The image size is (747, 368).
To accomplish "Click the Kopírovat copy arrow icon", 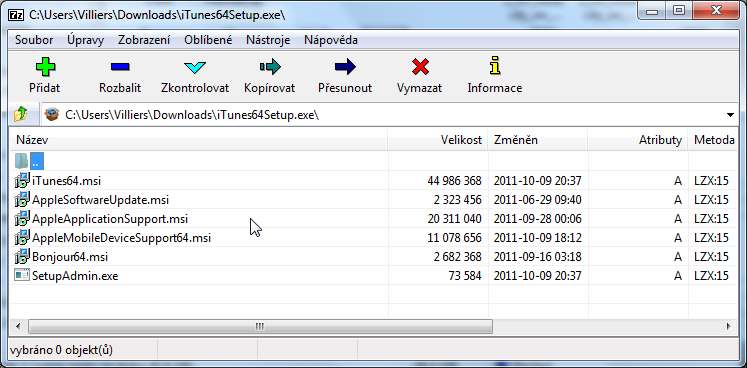I will point(270,67).
